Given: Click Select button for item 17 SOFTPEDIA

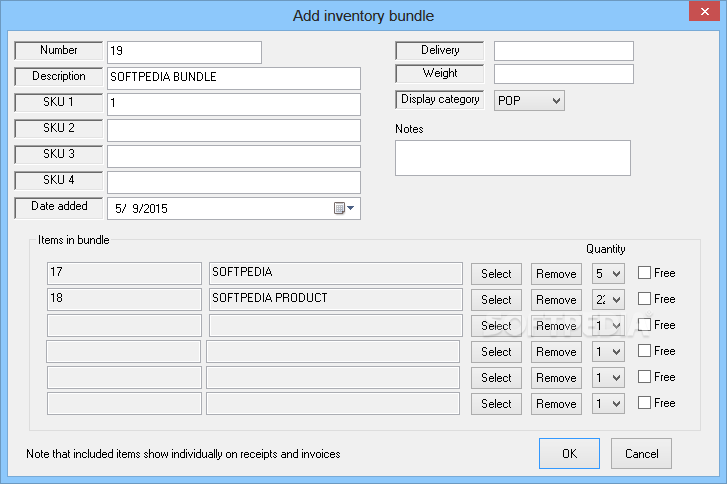Looking at the screenshot, I should click(496, 274).
